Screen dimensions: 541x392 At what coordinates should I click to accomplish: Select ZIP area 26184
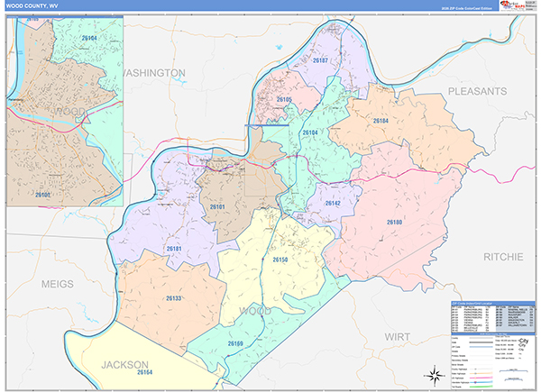(380, 121)
